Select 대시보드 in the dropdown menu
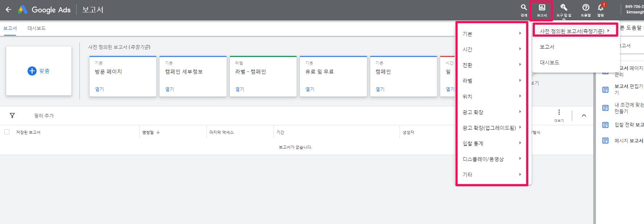 point(549,62)
